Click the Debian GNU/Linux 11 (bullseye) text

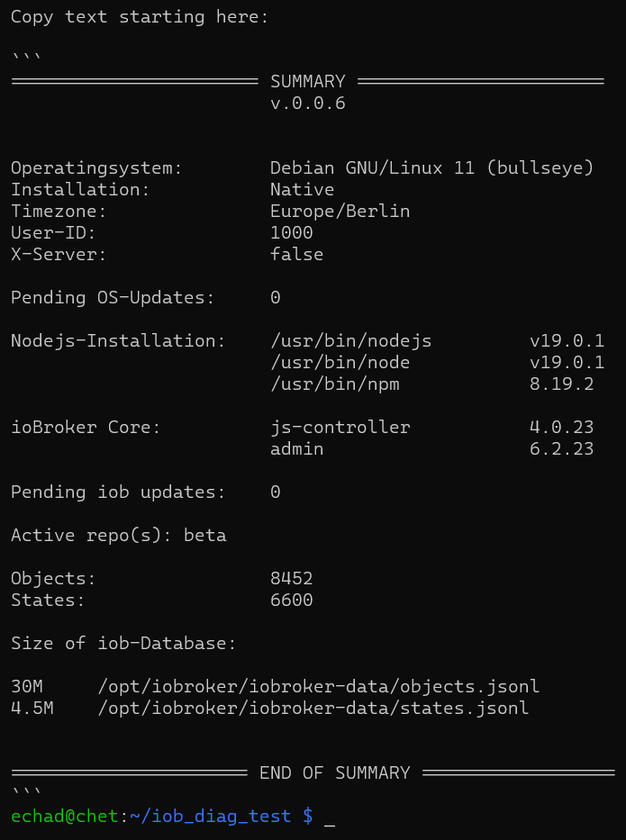pos(432,168)
